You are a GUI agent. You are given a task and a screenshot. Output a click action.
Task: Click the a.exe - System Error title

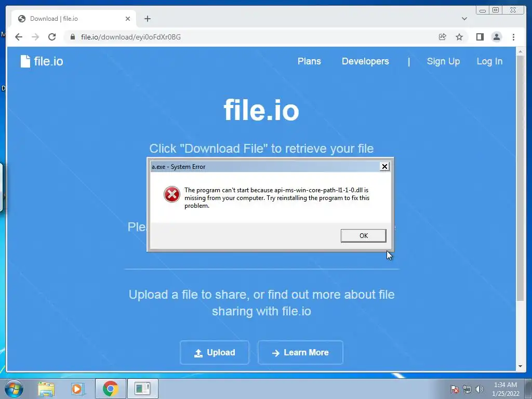coord(179,167)
